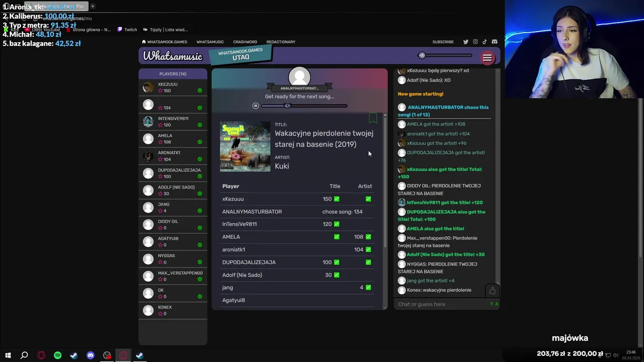Open Whatsamook Discord icon in header
This screenshot has width=644, height=362.
coord(494,42)
